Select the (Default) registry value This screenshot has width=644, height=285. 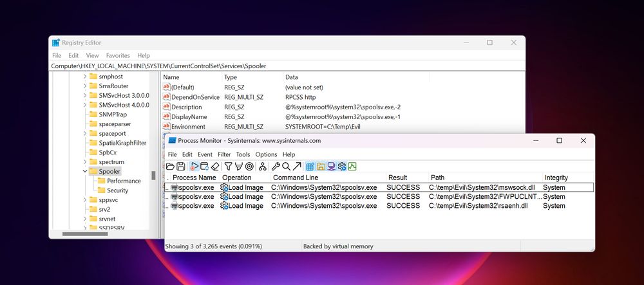pyautogui.click(x=182, y=87)
